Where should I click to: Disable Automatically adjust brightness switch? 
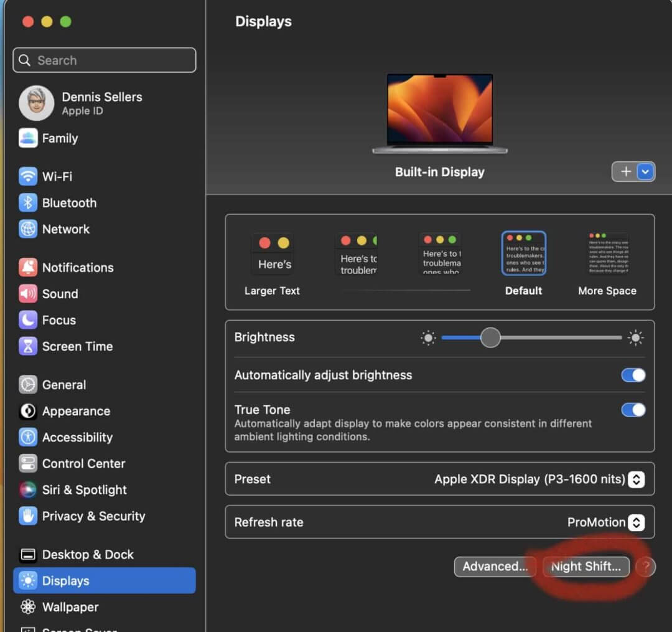click(633, 375)
